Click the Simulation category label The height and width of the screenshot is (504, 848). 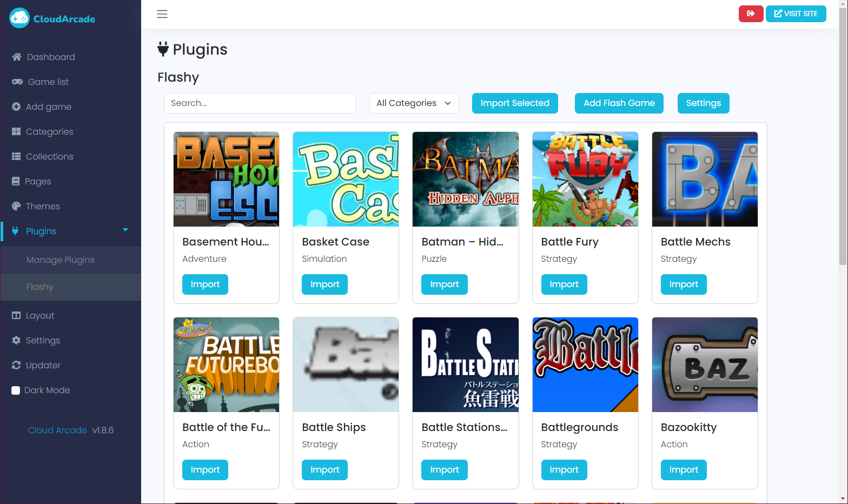[x=324, y=258]
